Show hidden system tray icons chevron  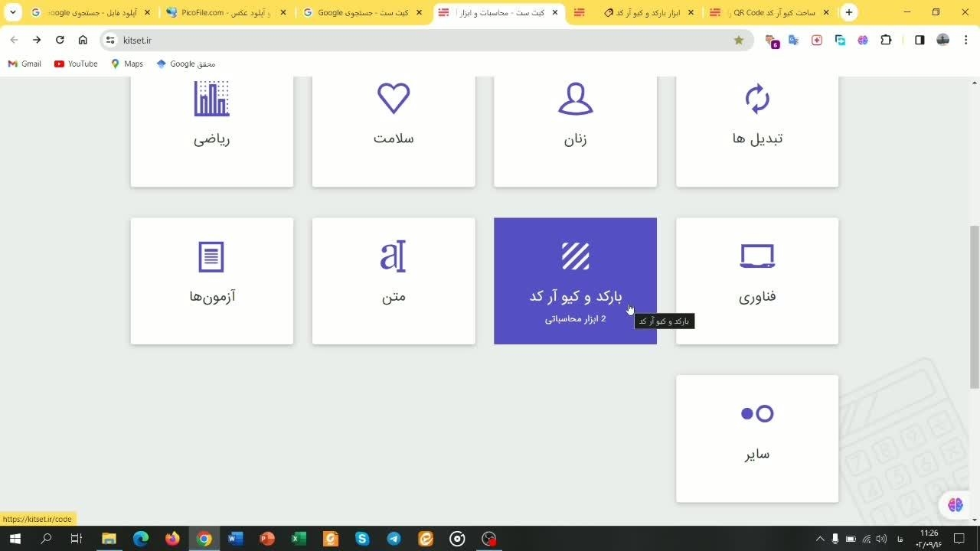point(820,539)
